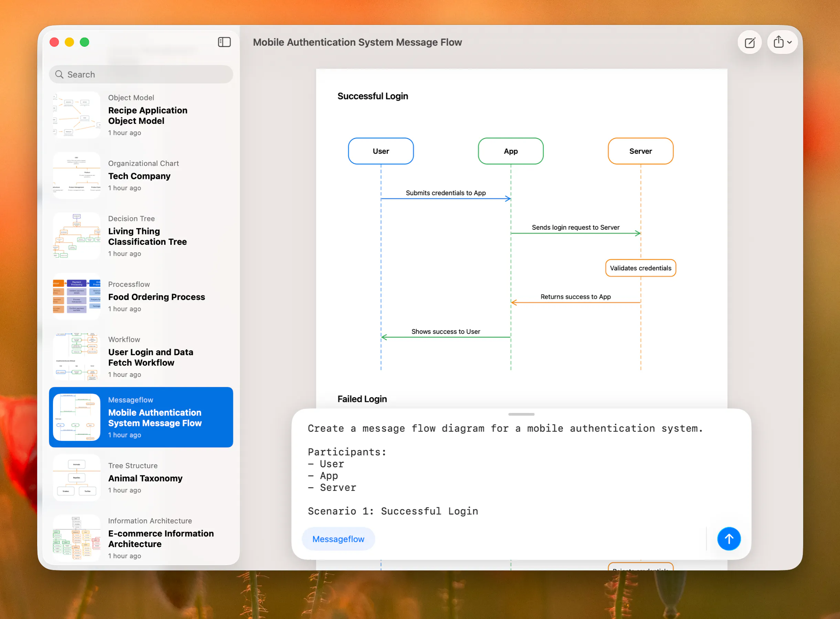840x619 pixels.
Task: Click the Food Ordering Process thumbnail
Action: (77, 296)
